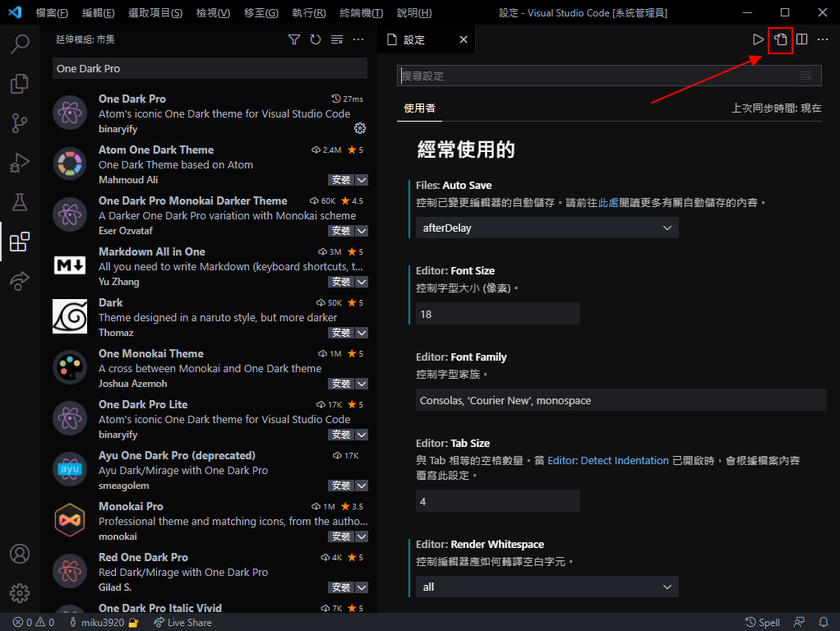The image size is (840, 631).
Task: Click miku3920 account status item
Action: 104,623
